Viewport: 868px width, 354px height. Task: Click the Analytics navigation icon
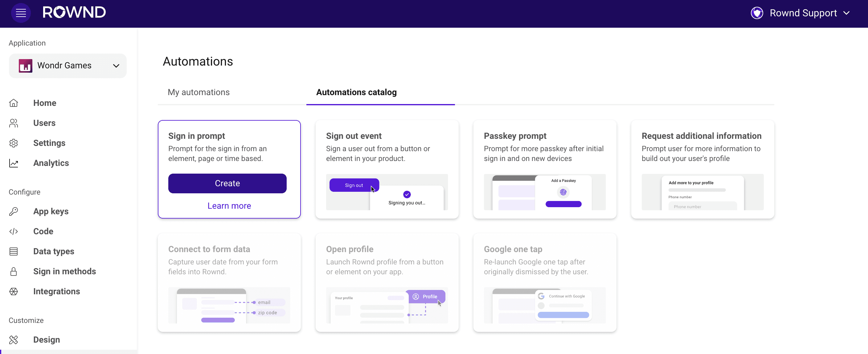click(13, 163)
